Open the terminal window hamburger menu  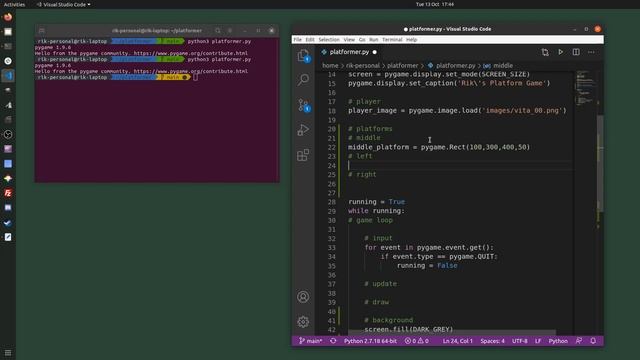coord(230,31)
